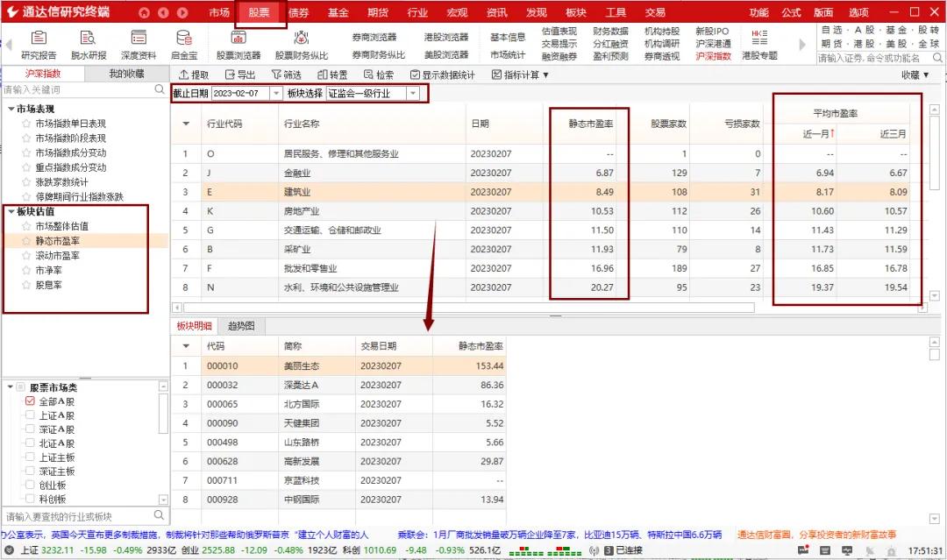This screenshot has height=560, width=947.
Task: Click the ribbon's left scroll arrow
Action: pos(9,44)
